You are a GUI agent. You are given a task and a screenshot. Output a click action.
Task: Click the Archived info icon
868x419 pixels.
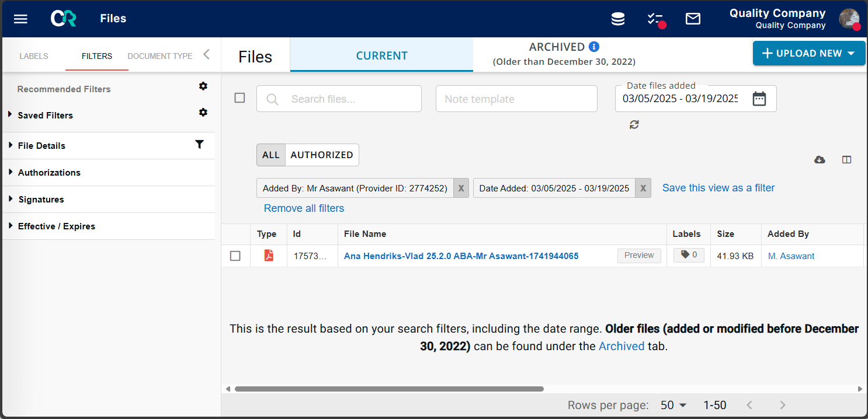(594, 47)
